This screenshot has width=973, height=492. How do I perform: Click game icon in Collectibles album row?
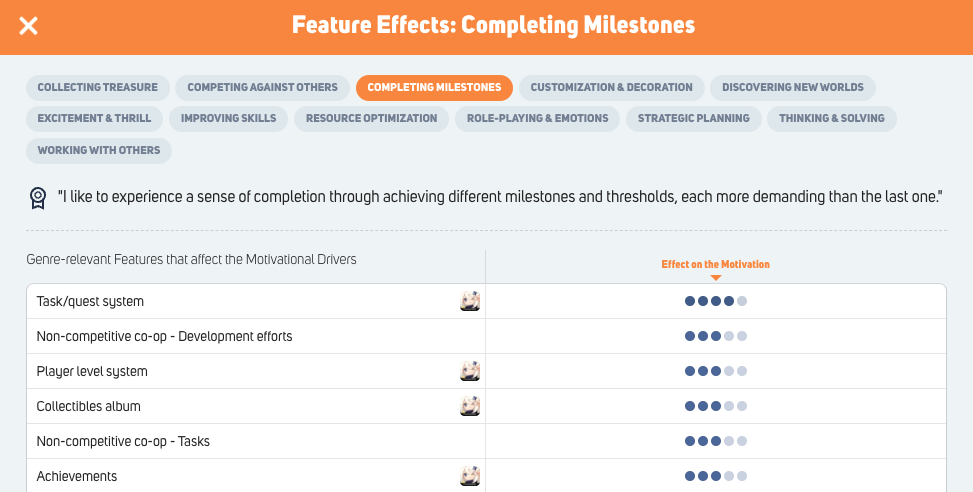point(470,406)
